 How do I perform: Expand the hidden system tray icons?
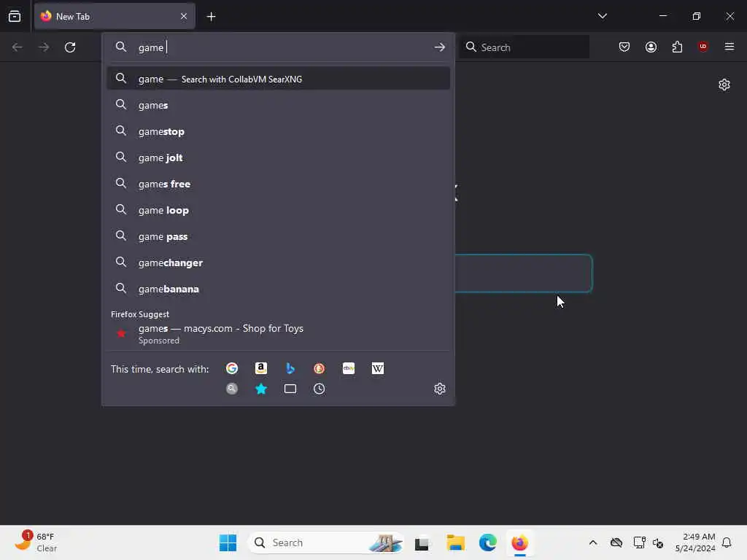click(x=592, y=542)
